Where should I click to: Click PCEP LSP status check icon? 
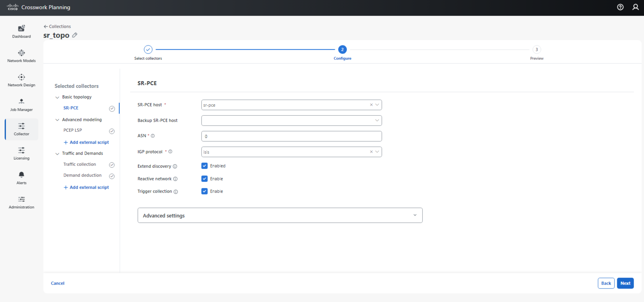112,131
